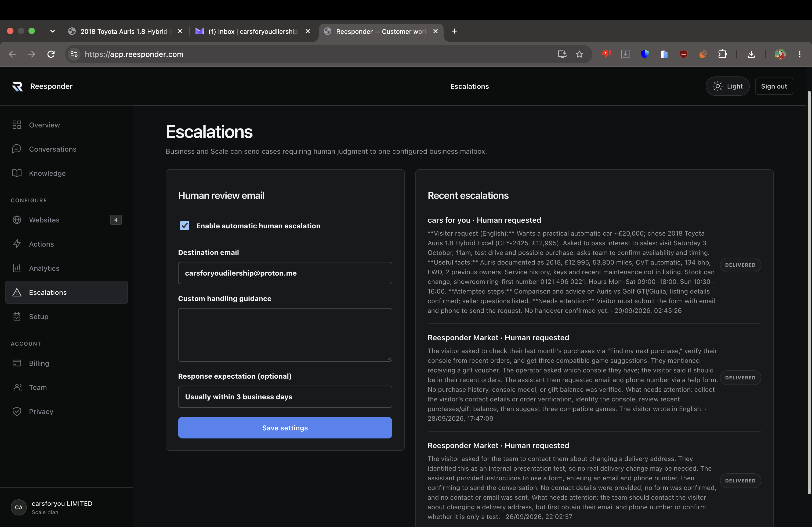Switch to Light theme
This screenshot has height=527, width=812.
pos(727,86)
